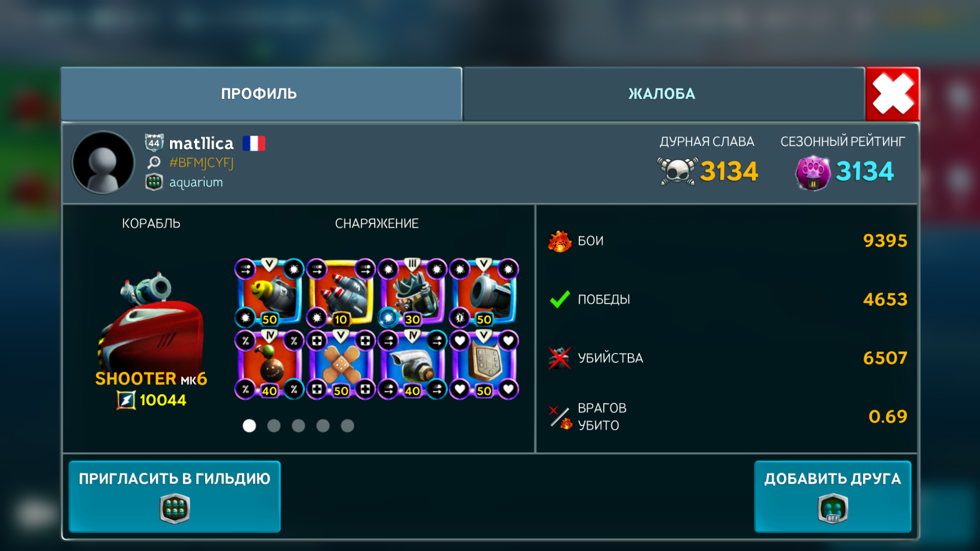Select the turbo booster item level 40
The width and height of the screenshot is (980, 551).
tap(412, 364)
